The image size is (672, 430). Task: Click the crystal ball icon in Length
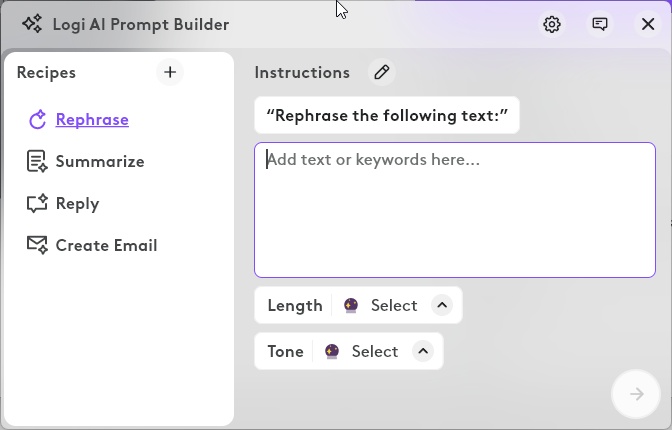[351, 305]
